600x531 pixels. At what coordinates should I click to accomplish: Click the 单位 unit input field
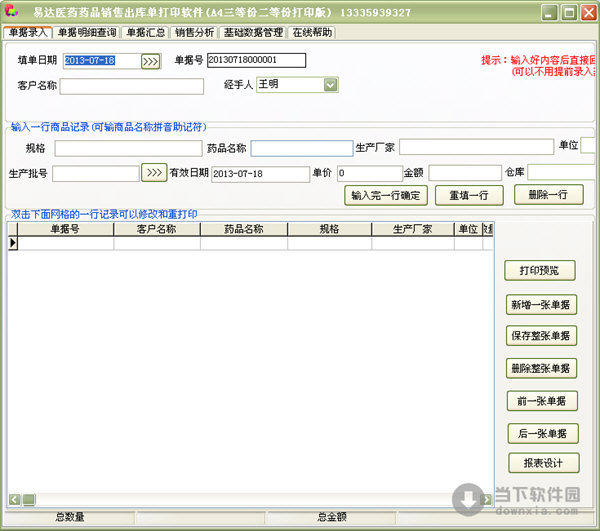point(588,145)
